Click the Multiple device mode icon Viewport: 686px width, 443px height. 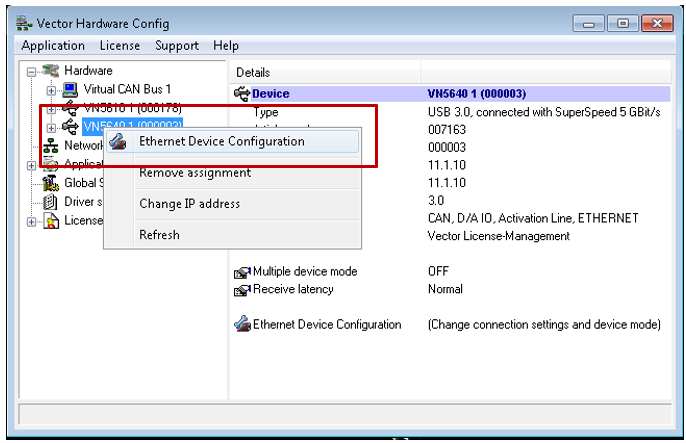[242, 272]
